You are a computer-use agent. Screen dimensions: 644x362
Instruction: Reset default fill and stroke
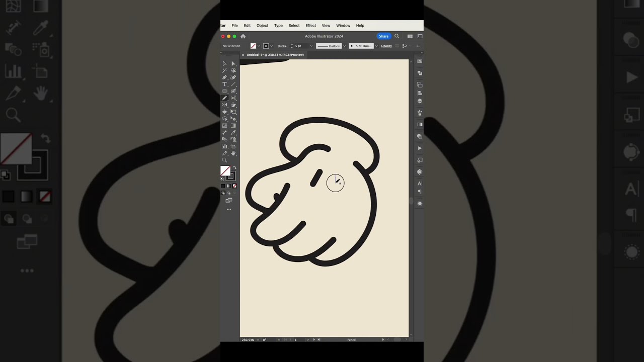point(222,179)
